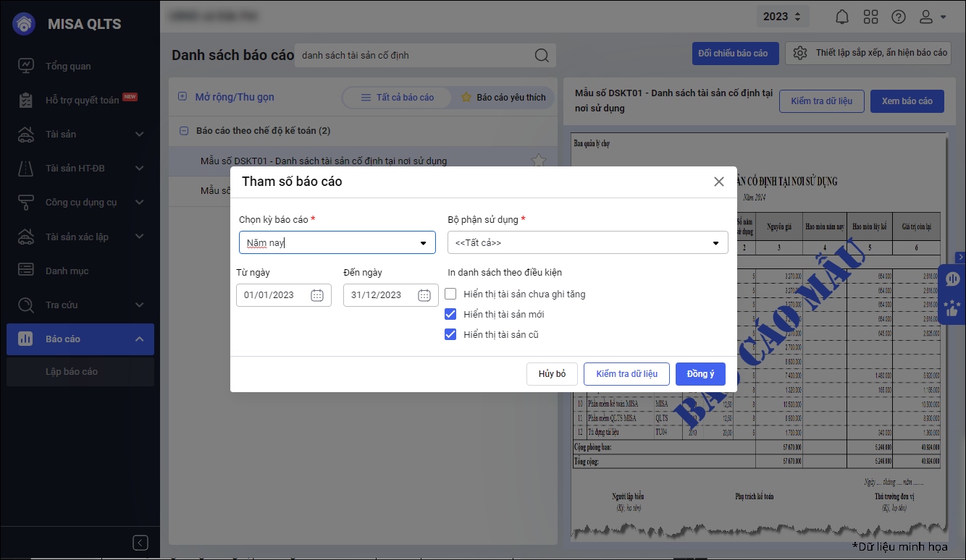Uncheck Hiển thị tài sản cũ

point(450,334)
